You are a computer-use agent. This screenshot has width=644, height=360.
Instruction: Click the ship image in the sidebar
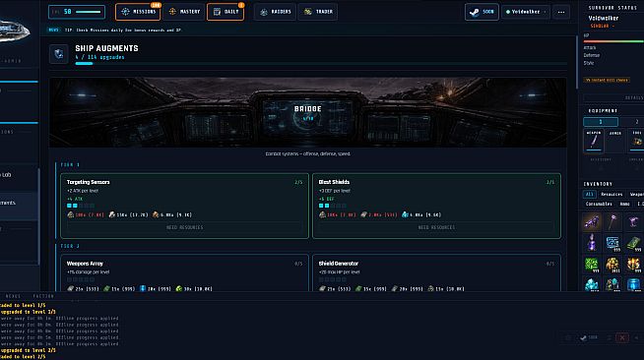pyautogui.click(x=15, y=30)
